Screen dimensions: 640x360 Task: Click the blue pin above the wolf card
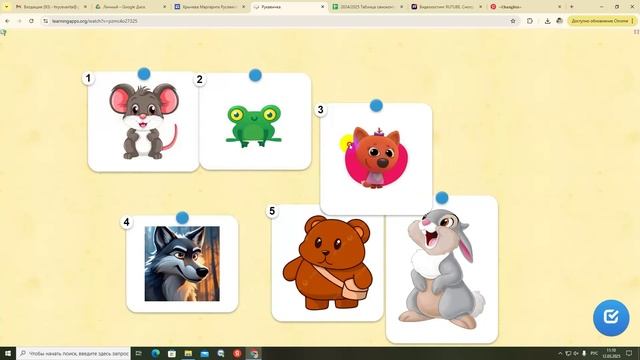pos(182,218)
